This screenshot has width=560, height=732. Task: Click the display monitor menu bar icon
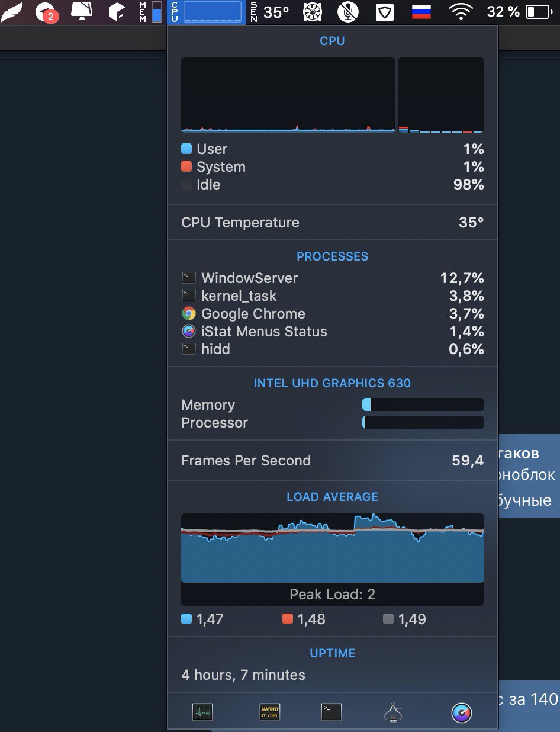click(82, 11)
